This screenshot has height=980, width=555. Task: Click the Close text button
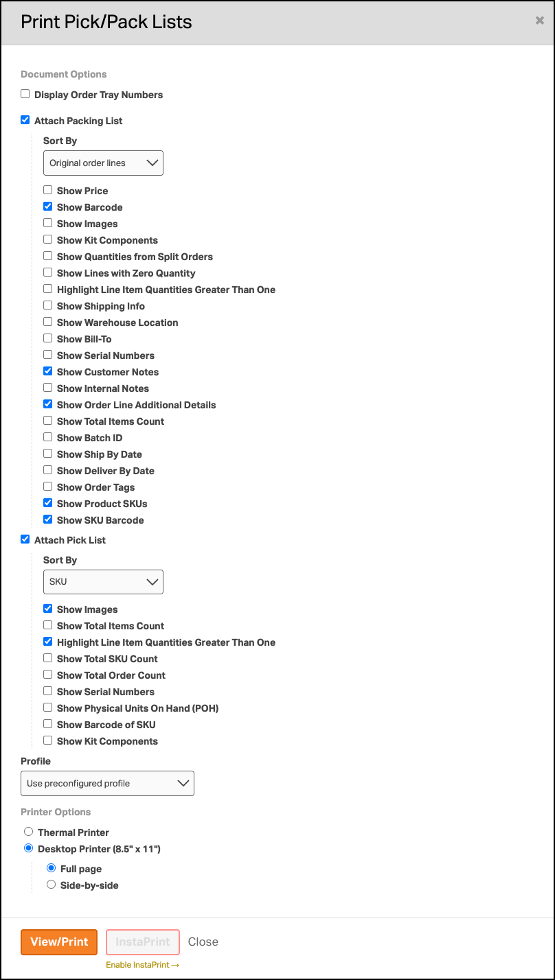point(203,942)
